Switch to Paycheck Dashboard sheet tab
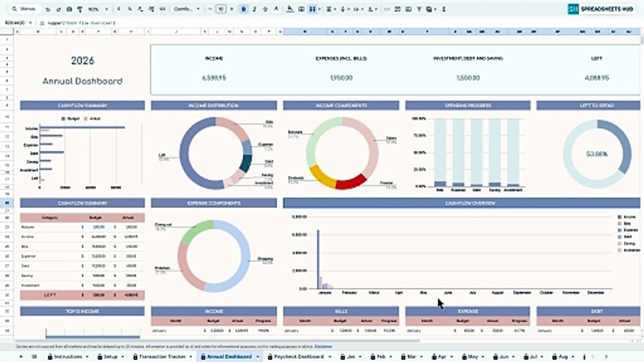This screenshot has height=362, width=644. tap(299, 356)
